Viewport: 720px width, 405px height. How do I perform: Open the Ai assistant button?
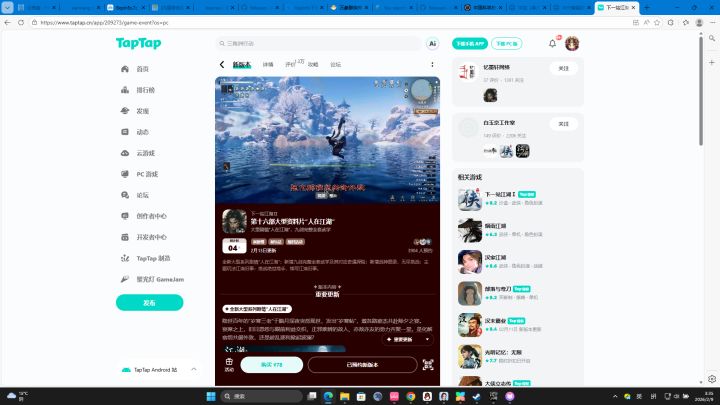(x=432, y=44)
